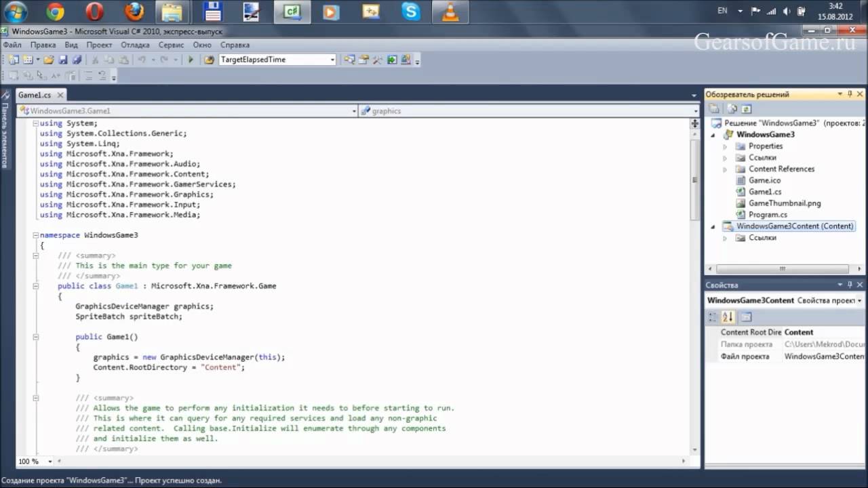This screenshot has width=868, height=488.
Task: Click the Add New Item toolbar icon
Action: 27,60
